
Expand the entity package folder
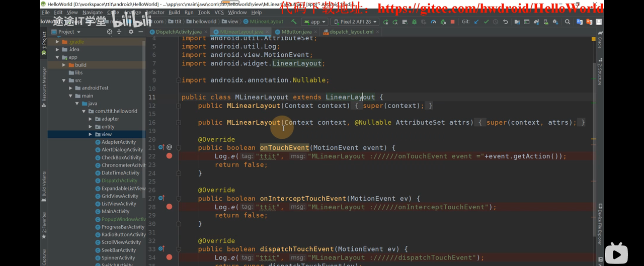(x=91, y=127)
